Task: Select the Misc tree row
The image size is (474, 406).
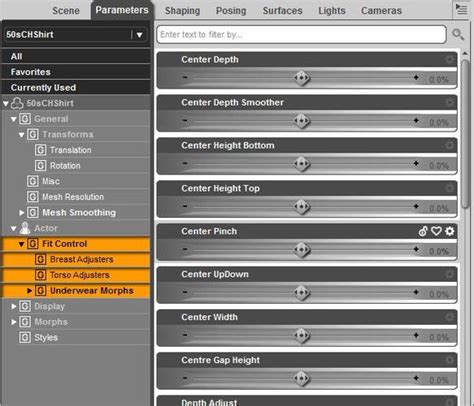Action: [76, 181]
